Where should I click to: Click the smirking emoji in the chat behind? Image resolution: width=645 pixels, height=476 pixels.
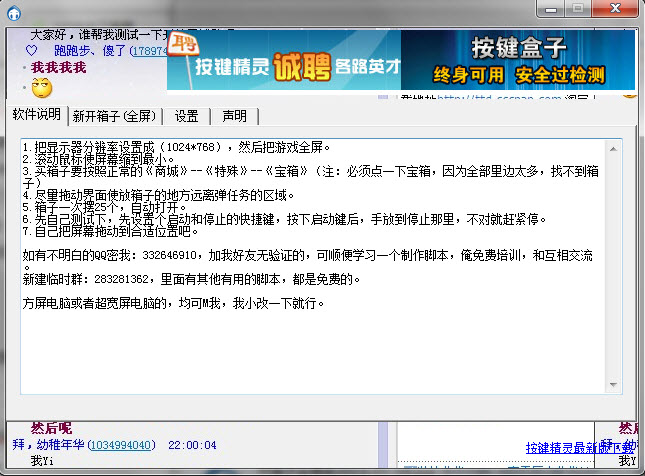click(x=42, y=88)
